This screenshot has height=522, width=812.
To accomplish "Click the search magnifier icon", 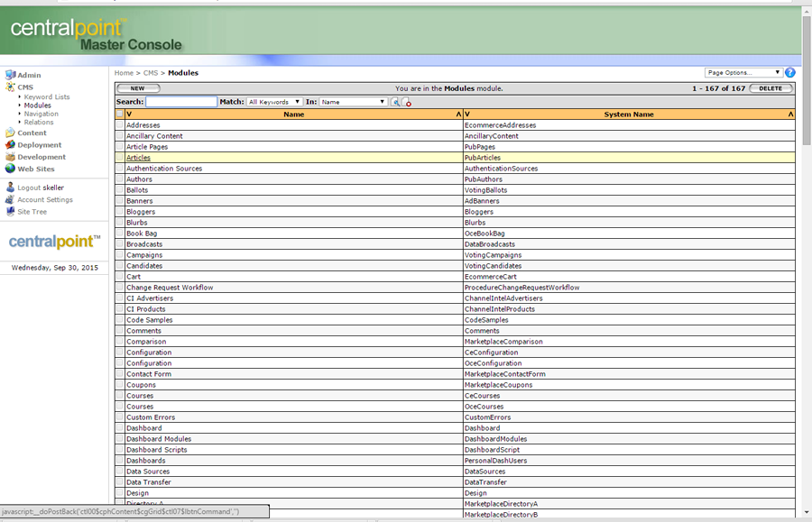I will [x=395, y=102].
